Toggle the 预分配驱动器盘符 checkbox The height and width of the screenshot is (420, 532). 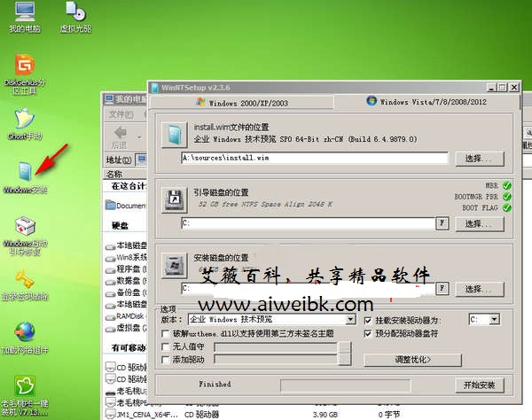[368, 334]
